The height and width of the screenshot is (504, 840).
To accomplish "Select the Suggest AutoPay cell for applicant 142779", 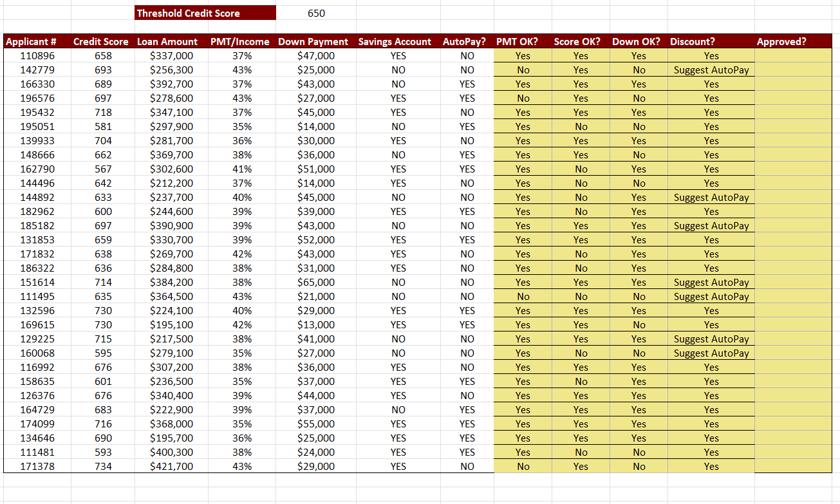I will (711, 70).
